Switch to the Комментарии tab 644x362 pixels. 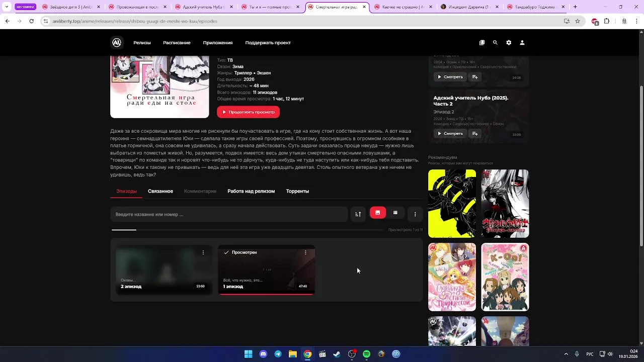(x=200, y=191)
